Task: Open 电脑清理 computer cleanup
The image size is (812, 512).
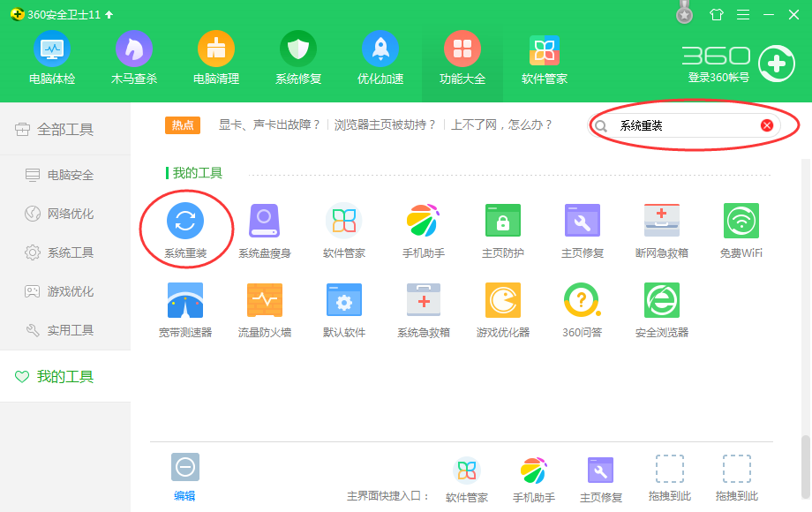Action: coord(215,55)
